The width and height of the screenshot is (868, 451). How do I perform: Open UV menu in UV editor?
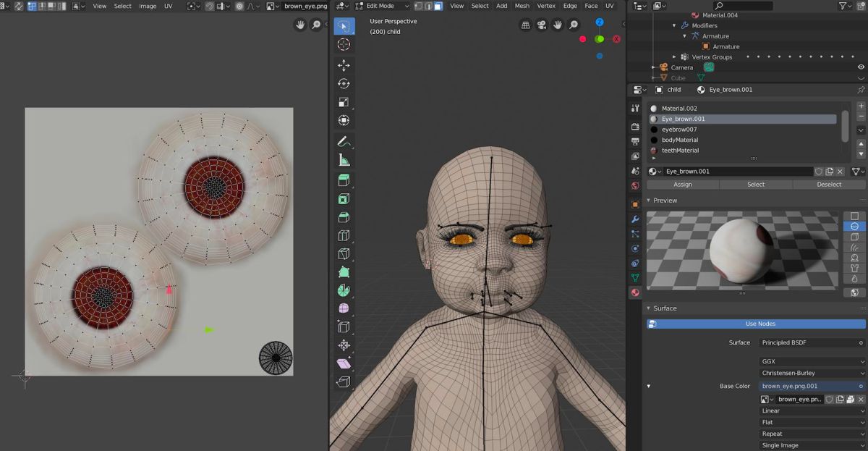tap(169, 6)
